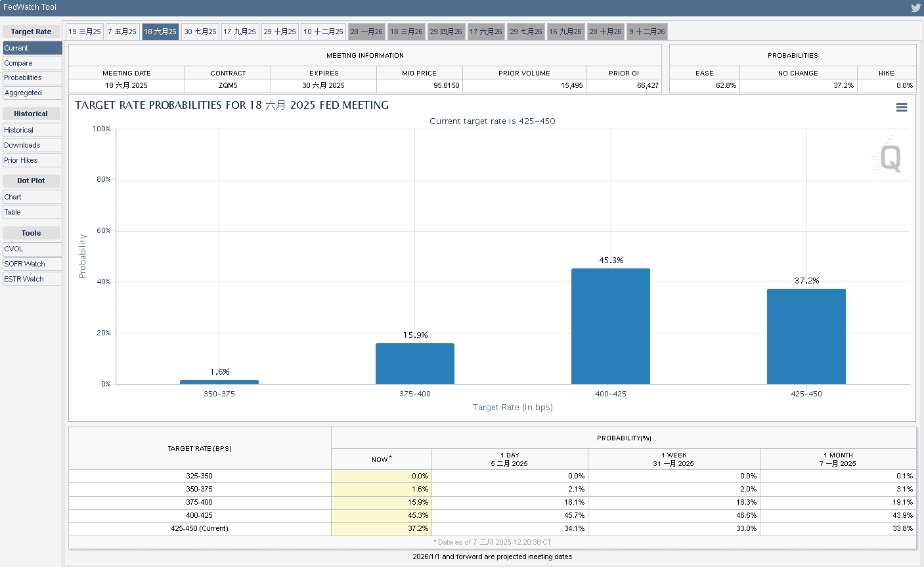Open the Twitter bird icon link
This screenshot has height=567, width=924.
tap(915, 8)
